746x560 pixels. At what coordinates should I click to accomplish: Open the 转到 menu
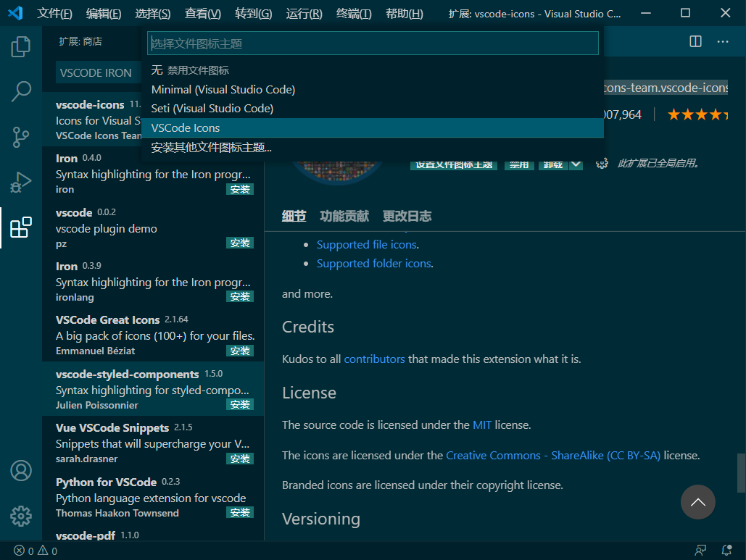click(x=253, y=13)
